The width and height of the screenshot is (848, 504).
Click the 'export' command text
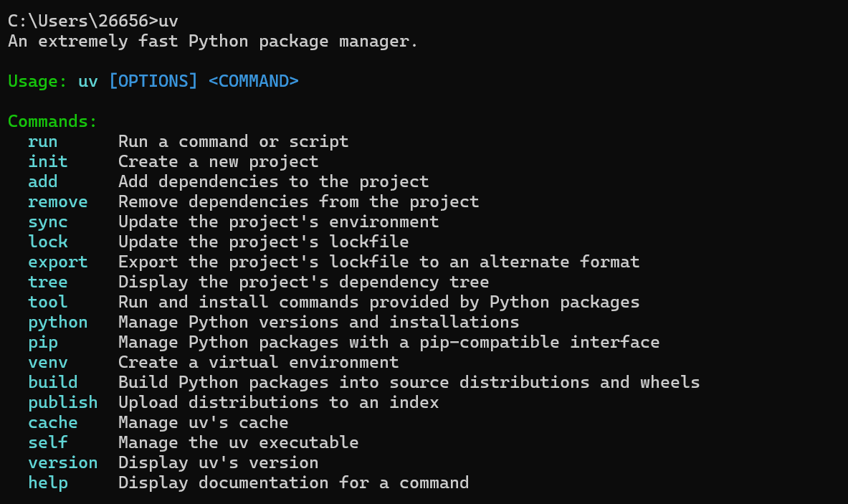point(58,262)
